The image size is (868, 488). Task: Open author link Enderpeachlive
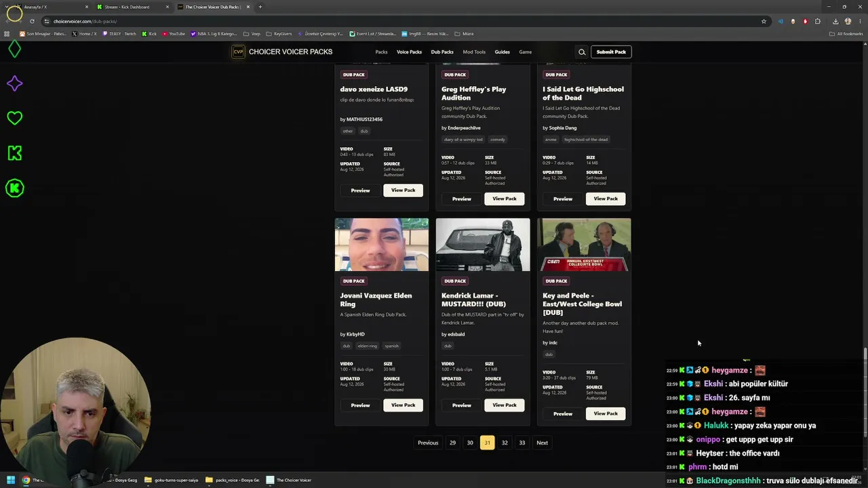[x=464, y=128]
